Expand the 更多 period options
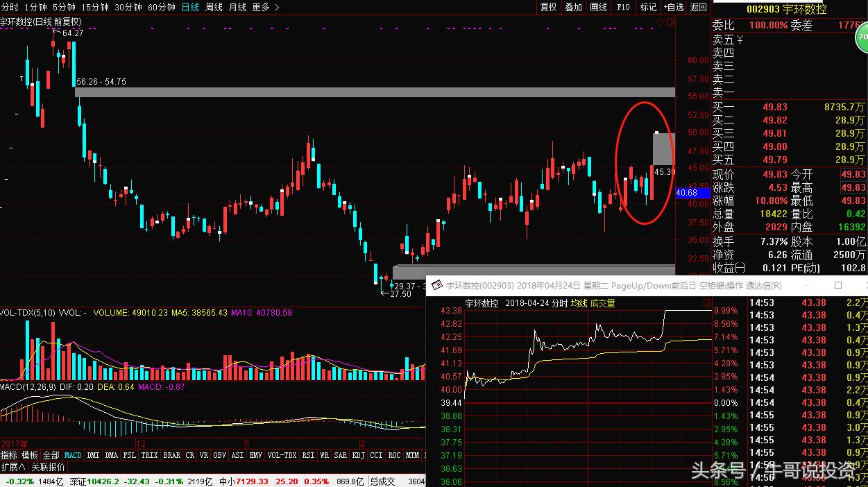The height and width of the screenshot is (487, 868). (x=265, y=7)
